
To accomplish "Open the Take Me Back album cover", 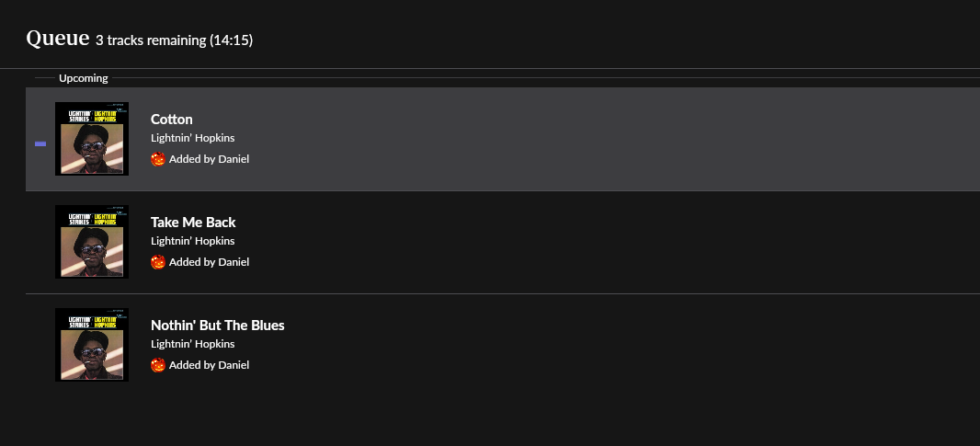I will tap(92, 242).
